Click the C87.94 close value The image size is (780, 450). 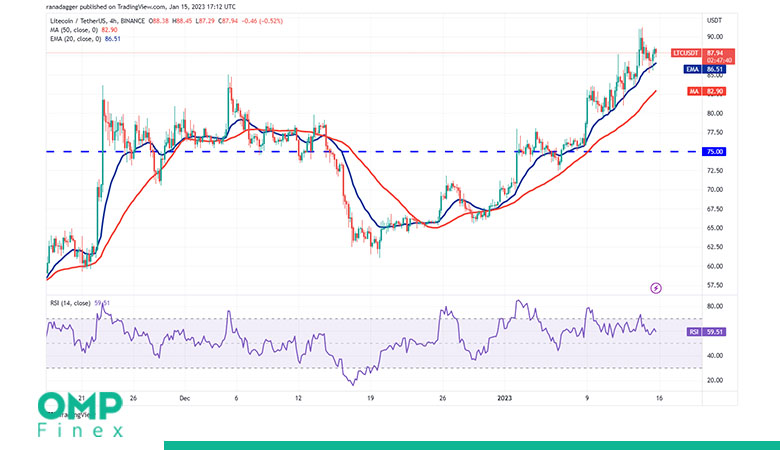pyautogui.click(x=228, y=21)
